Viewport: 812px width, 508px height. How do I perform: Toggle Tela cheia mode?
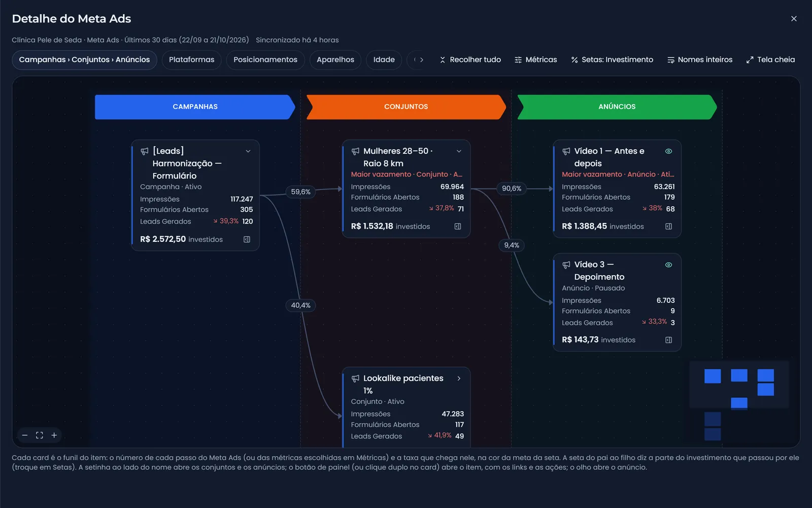click(x=770, y=60)
